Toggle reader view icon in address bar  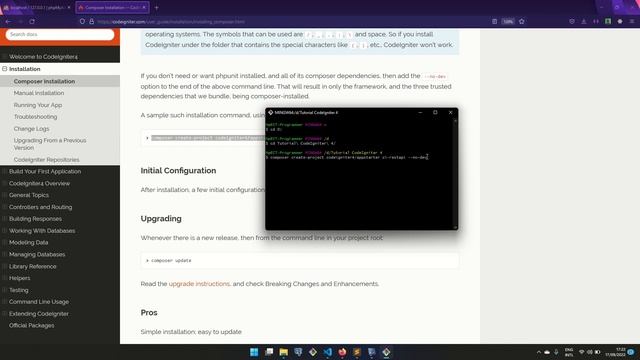pyautogui.click(x=494, y=21)
